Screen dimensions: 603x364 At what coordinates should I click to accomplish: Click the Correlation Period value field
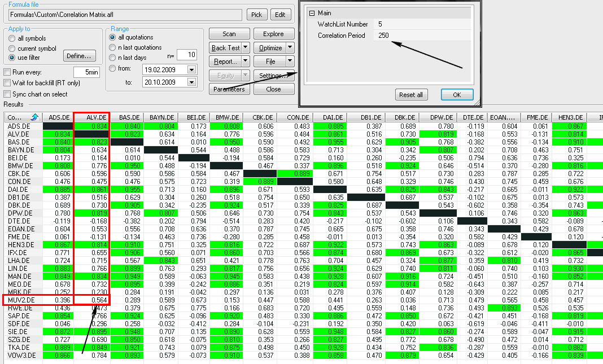[429, 36]
